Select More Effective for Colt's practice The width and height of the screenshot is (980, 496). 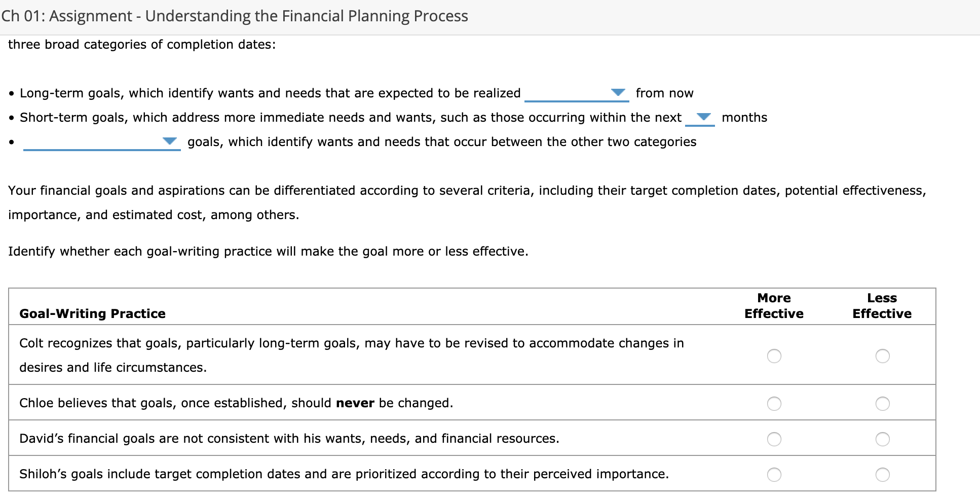click(774, 356)
